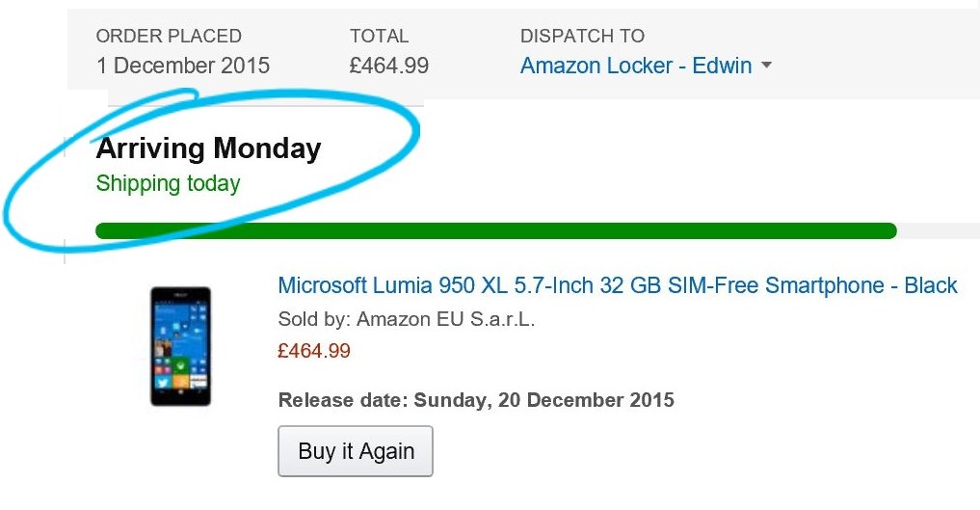
Task: Open the Microsoft Lumia 950 XL product link
Action: point(618,285)
